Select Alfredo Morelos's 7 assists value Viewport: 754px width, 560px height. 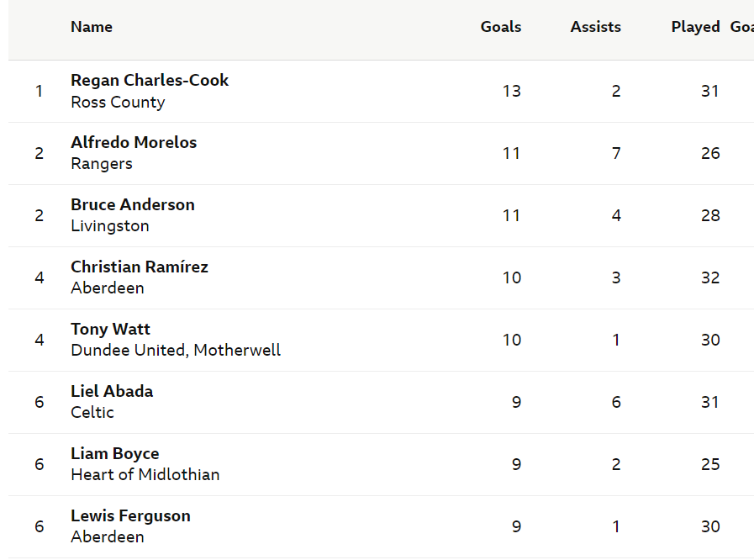[616, 154]
